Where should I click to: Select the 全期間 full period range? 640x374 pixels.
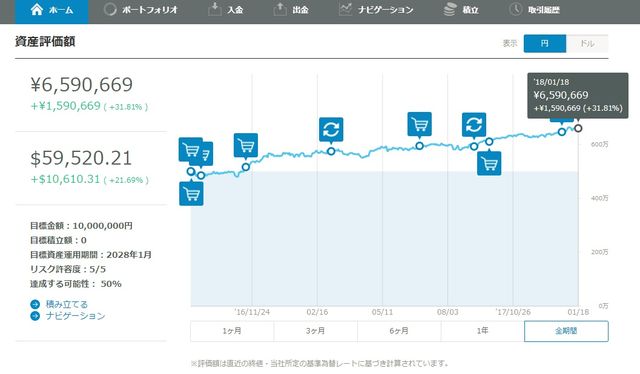click(x=566, y=331)
